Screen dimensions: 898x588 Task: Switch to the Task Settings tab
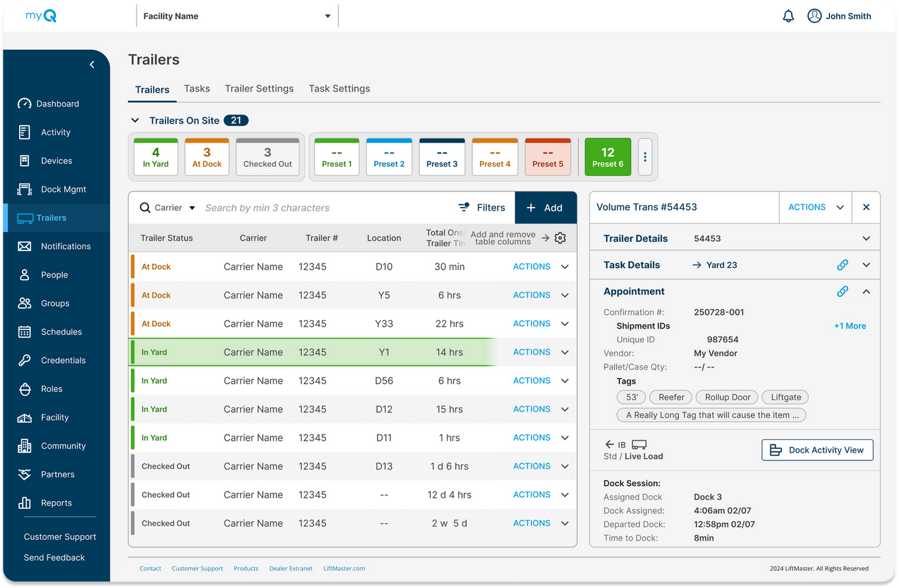(339, 88)
